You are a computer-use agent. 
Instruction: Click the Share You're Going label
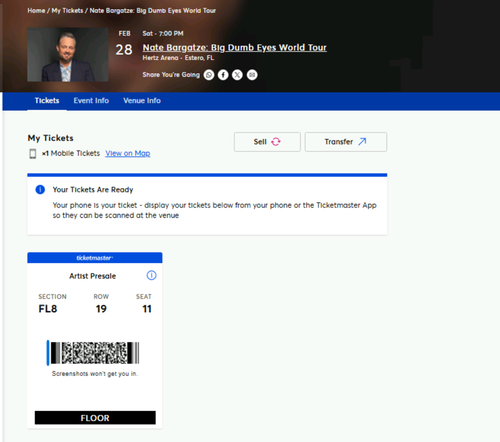coord(171,75)
